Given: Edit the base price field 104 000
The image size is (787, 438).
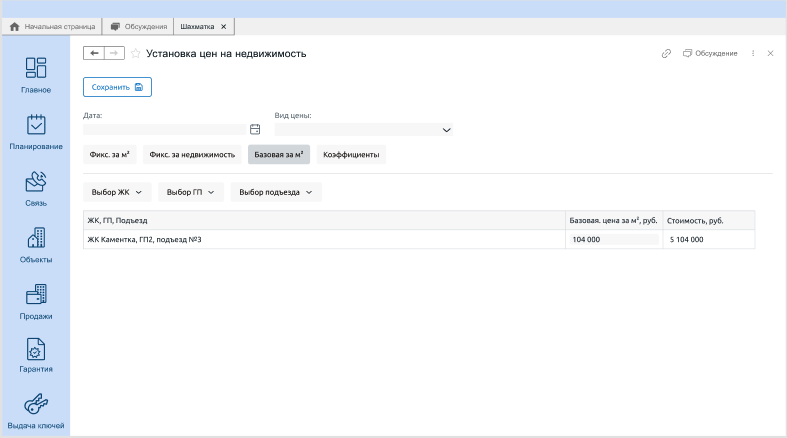Looking at the screenshot, I should pyautogui.click(x=613, y=240).
